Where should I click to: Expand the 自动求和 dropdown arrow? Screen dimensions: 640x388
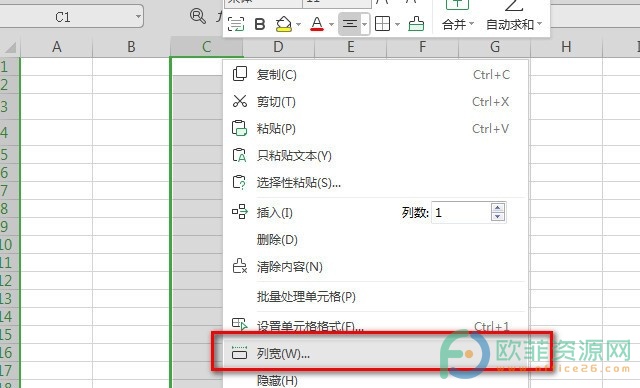pos(540,24)
